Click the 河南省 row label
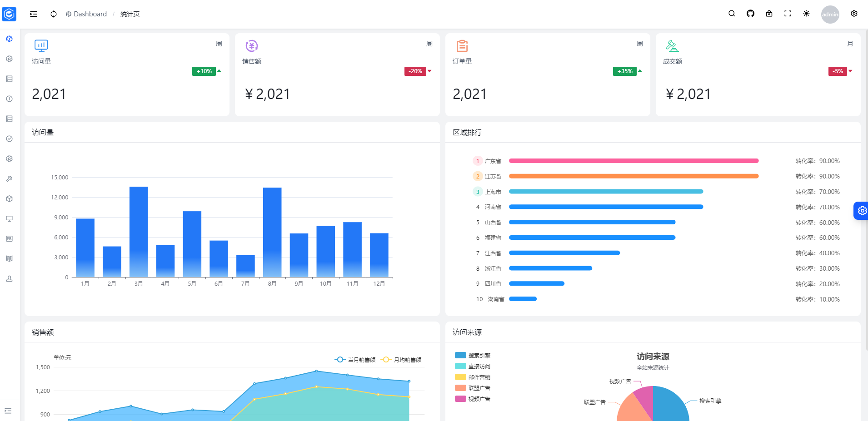Screen dimensions: 868x421 point(493,207)
